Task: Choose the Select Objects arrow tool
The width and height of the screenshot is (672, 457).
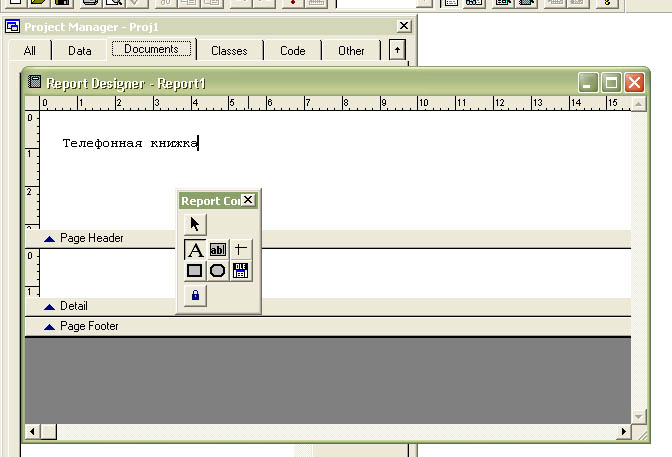Action: tap(195, 224)
